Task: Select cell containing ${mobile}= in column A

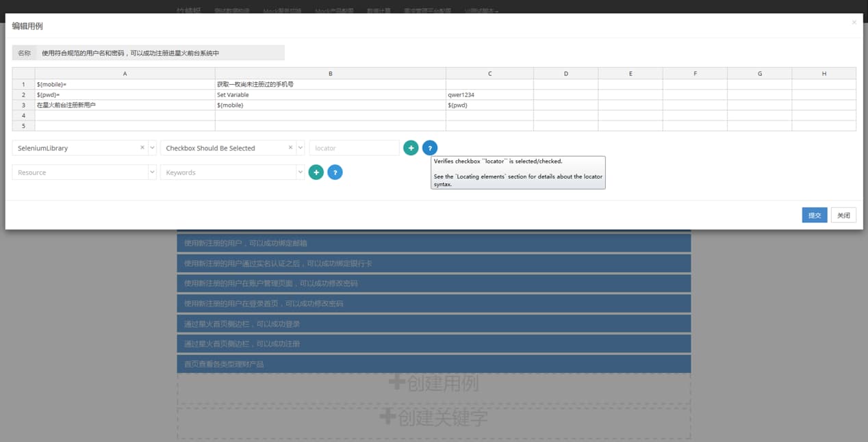Action: coord(125,84)
